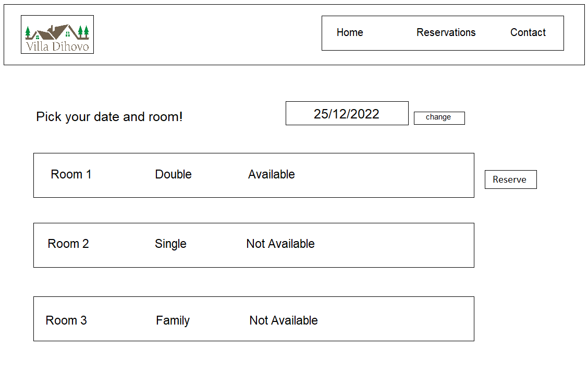Image resolution: width=588 pixels, height=383 pixels.
Task: Click the Available status of Room 1
Action: (271, 174)
